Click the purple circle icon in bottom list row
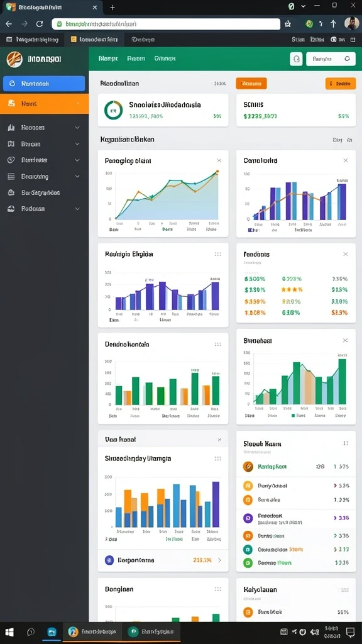Screen dimensions: 362x644 pos(109,560)
